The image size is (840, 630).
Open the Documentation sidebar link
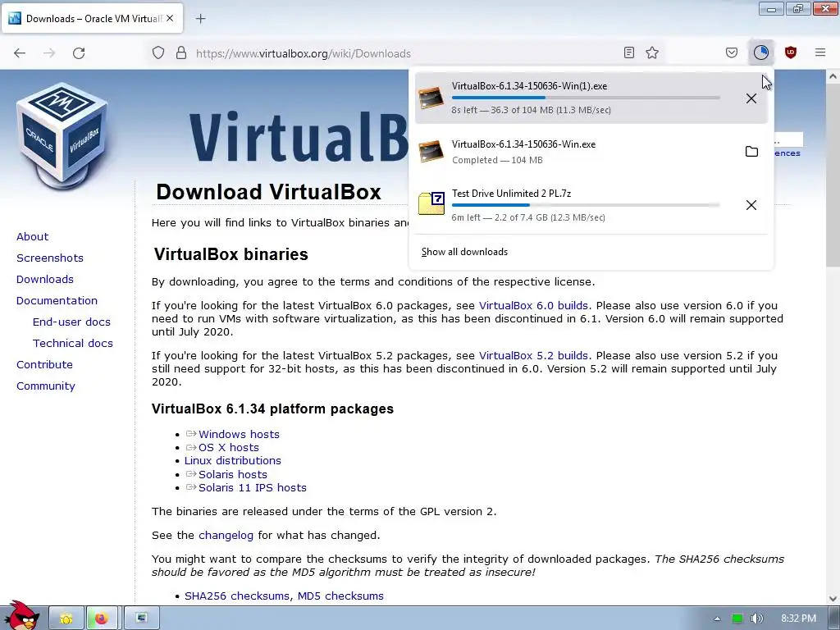[x=57, y=300]
